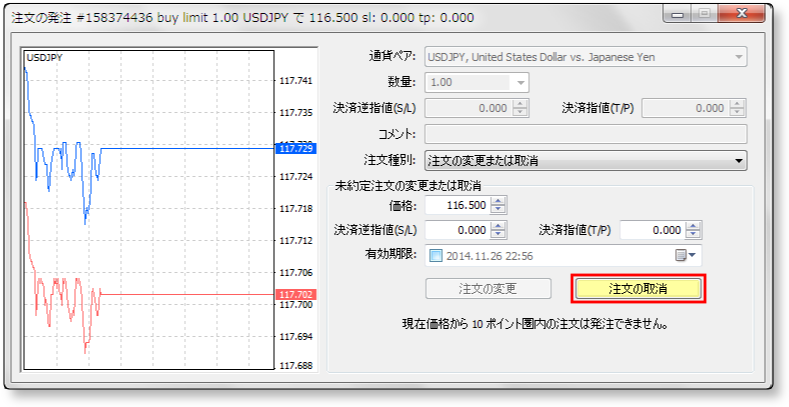The width and height of the screenshot is (789, 407).
Task: Click the lower 決済指値(T/P) input field
Action: point(653,230)
